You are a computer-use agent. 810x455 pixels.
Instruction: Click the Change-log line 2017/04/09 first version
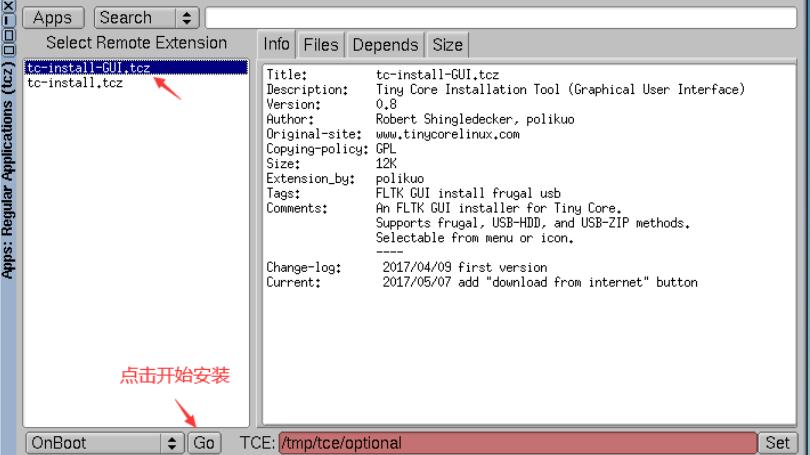pyautogui.click(x=464, y=268)
